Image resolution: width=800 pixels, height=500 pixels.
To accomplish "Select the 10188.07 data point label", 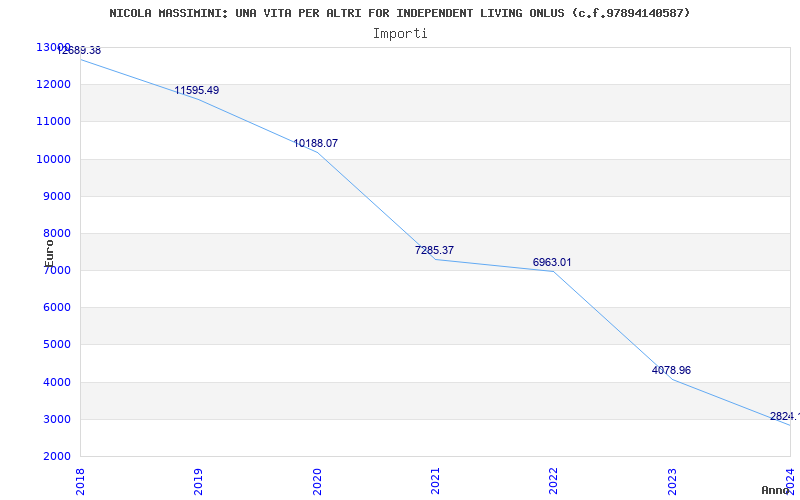I will [315, 143].
